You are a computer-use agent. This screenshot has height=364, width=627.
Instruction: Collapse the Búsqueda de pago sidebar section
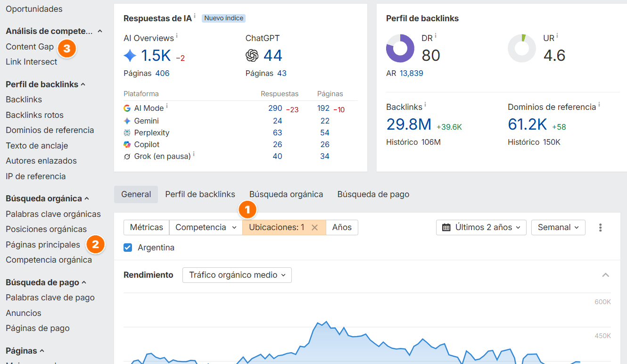pos(84,282)
